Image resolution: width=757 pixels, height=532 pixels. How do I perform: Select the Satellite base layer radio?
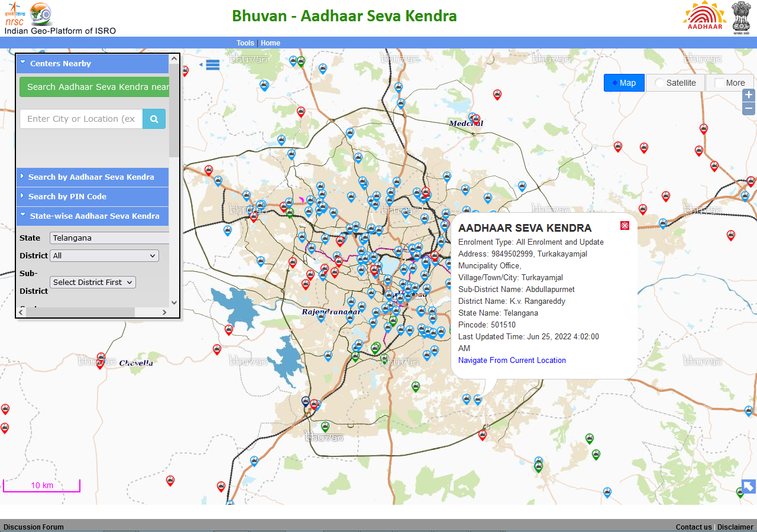click(x=659, y=83)
